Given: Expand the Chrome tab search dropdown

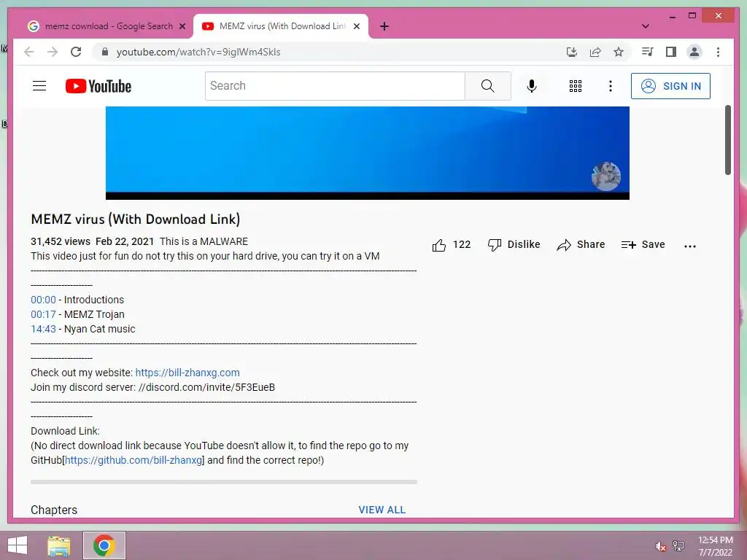Looking at the screenshot, I should click(645, 26).
